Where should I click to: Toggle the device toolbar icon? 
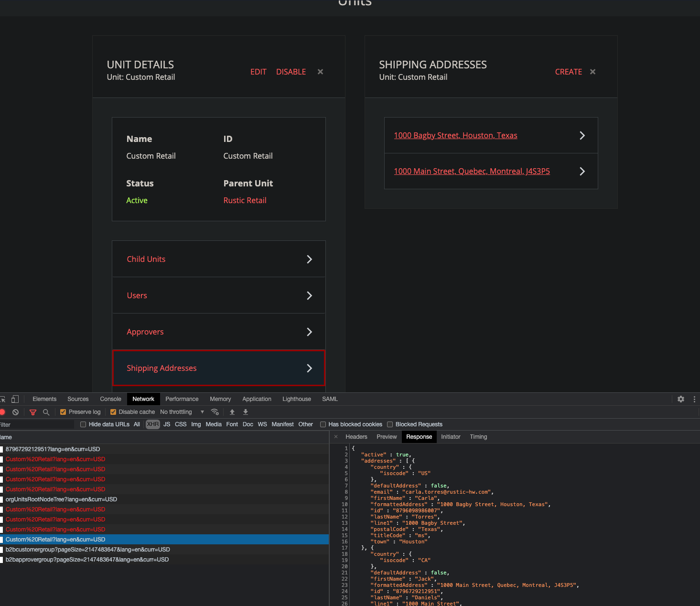click(x=15, y=399)
